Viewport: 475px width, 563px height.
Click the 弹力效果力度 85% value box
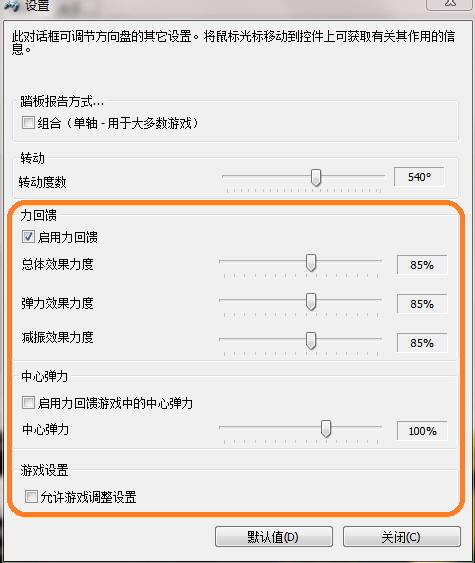tap(422, 304)
